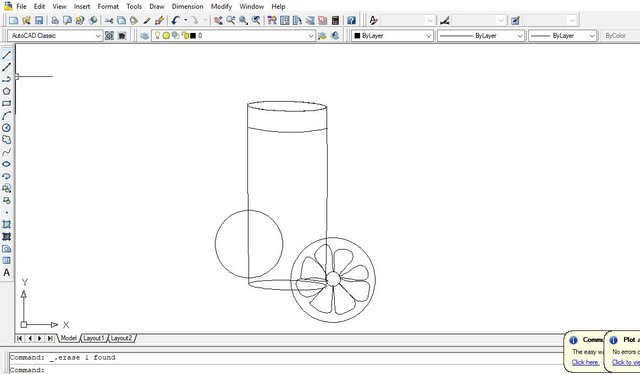
Task: Select the Revision Cloud tool
Action: click(x=7, y=140)
